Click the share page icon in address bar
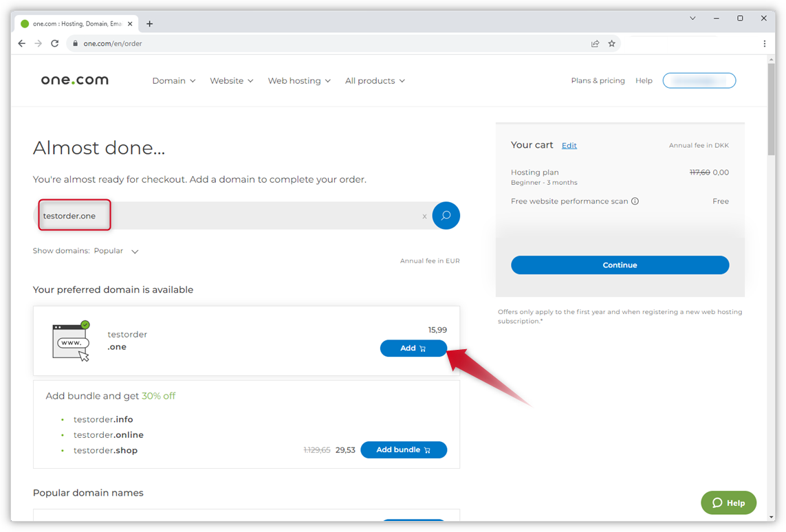 click(595, 43)
